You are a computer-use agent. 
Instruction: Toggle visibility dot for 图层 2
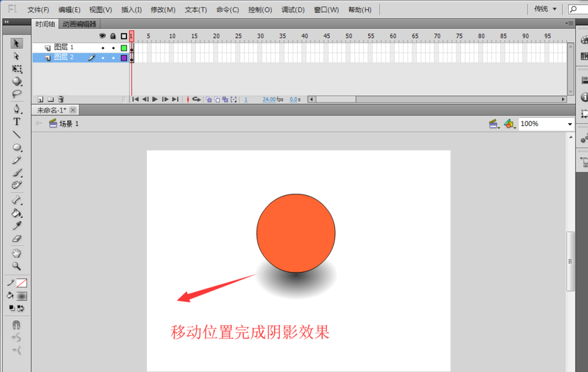pos(103,58)
